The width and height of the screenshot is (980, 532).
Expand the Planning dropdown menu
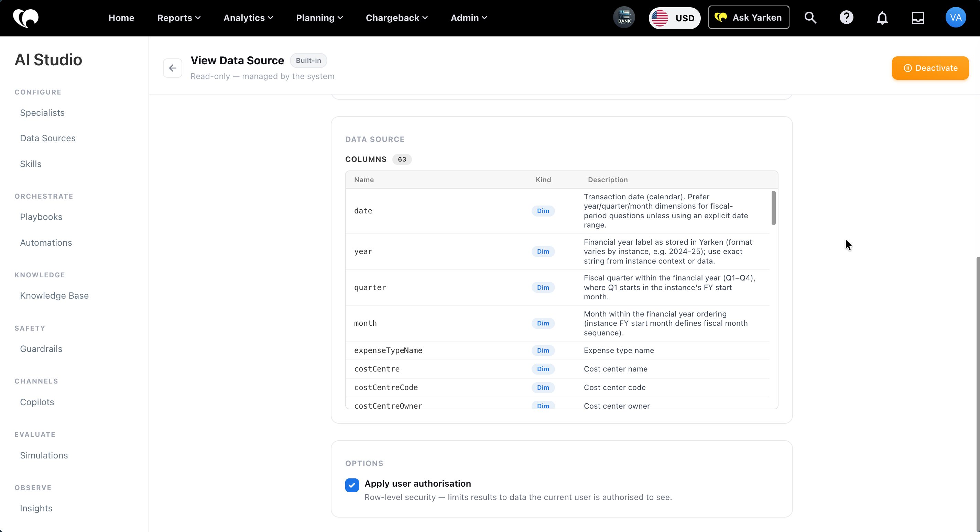(319, 18)
